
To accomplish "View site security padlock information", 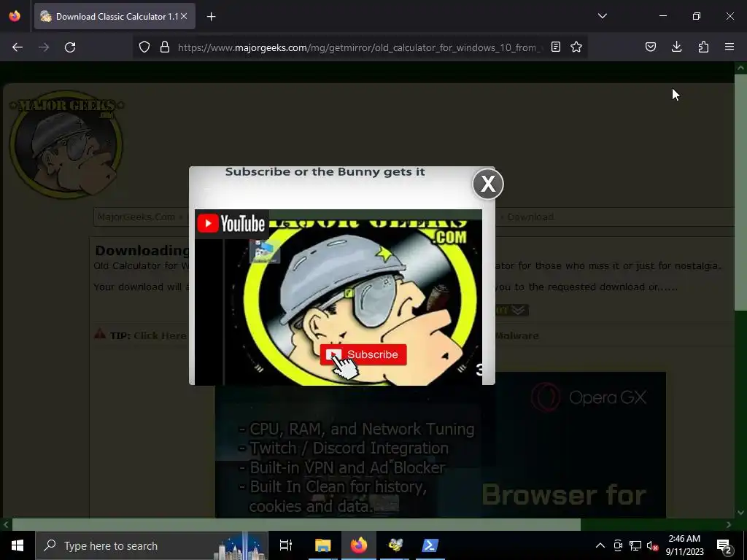I will pyautogui.click(x=165, y=47).
